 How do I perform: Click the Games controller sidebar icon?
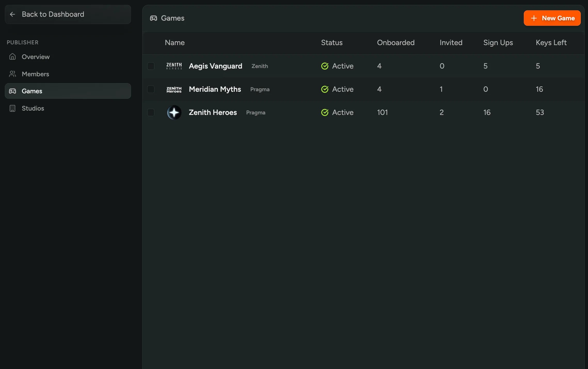pos(12,91)
